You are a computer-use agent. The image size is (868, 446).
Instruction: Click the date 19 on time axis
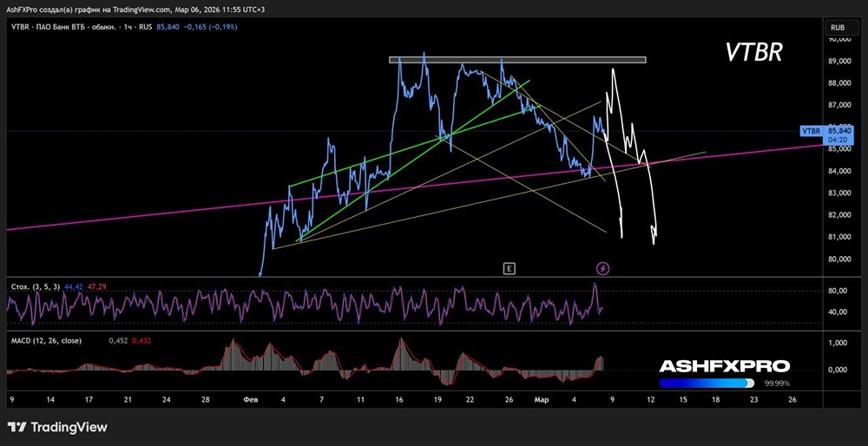tap(437, 399)
